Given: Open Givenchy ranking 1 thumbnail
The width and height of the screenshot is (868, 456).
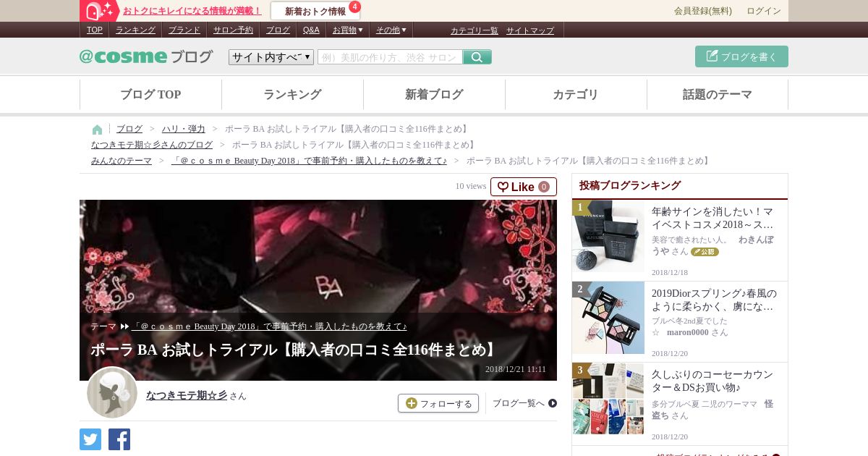Looking at the screenshot, I should (x=608, y=237).
